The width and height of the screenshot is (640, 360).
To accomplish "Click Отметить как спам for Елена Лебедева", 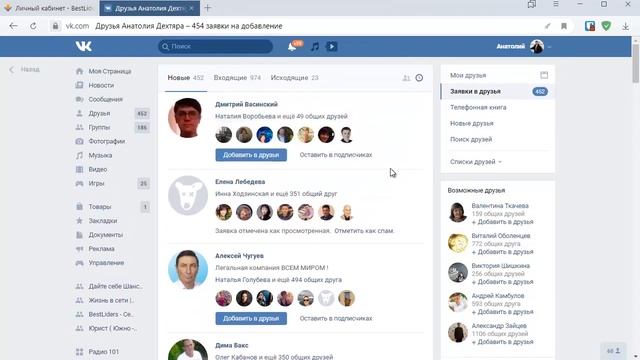I will [x=364, y=231].
